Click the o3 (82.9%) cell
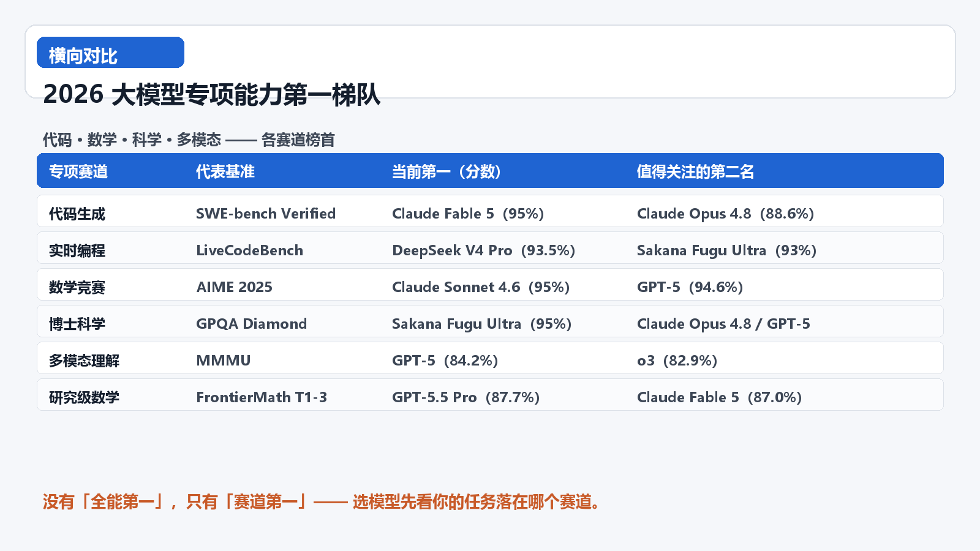The width and height of the screenshot is (980, 551). point(677,361)
